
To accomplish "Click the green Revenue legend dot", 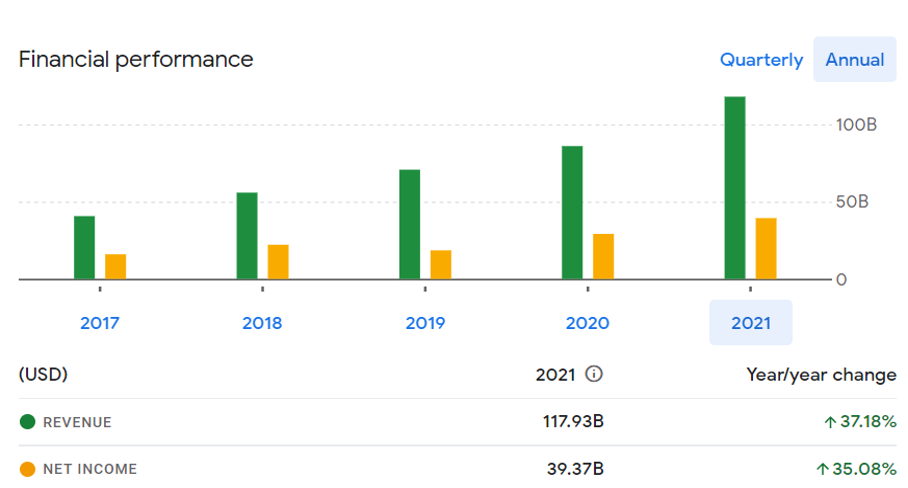I will [28, 422].
